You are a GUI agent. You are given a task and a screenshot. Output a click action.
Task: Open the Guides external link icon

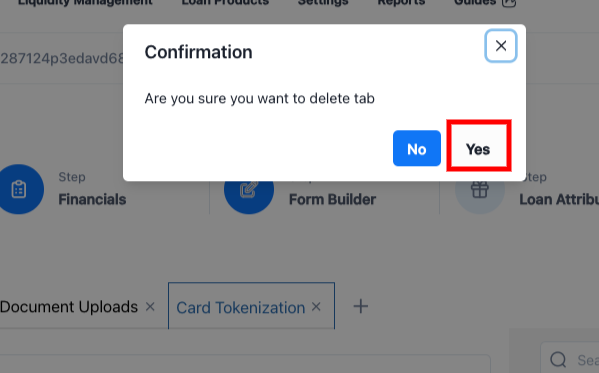[x=509, y=2]
